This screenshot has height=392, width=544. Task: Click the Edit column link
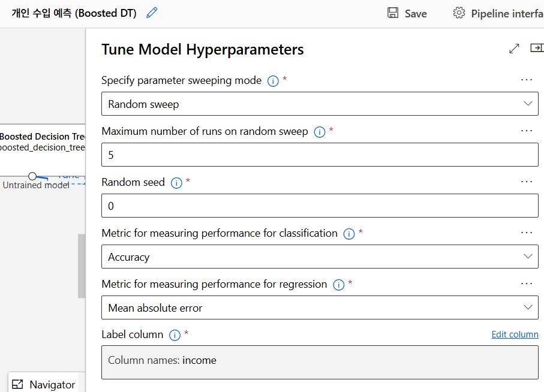(515, 334)
